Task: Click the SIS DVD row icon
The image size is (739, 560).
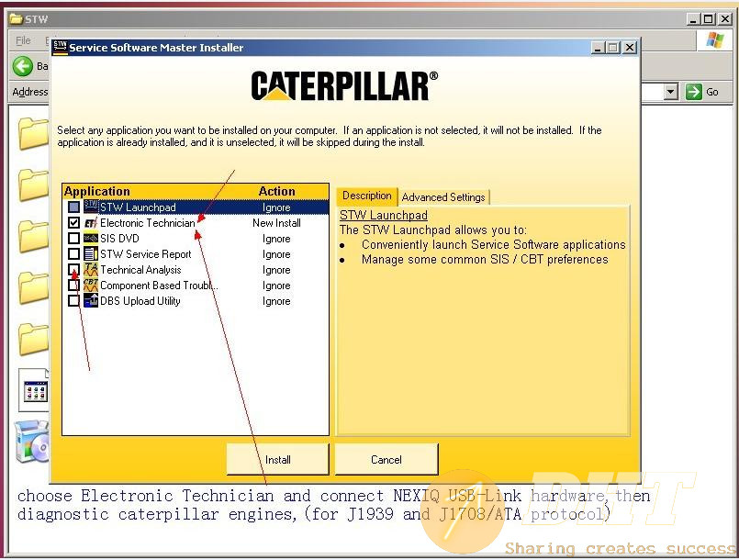Action: pyautogui.click(x=91, y=239)
